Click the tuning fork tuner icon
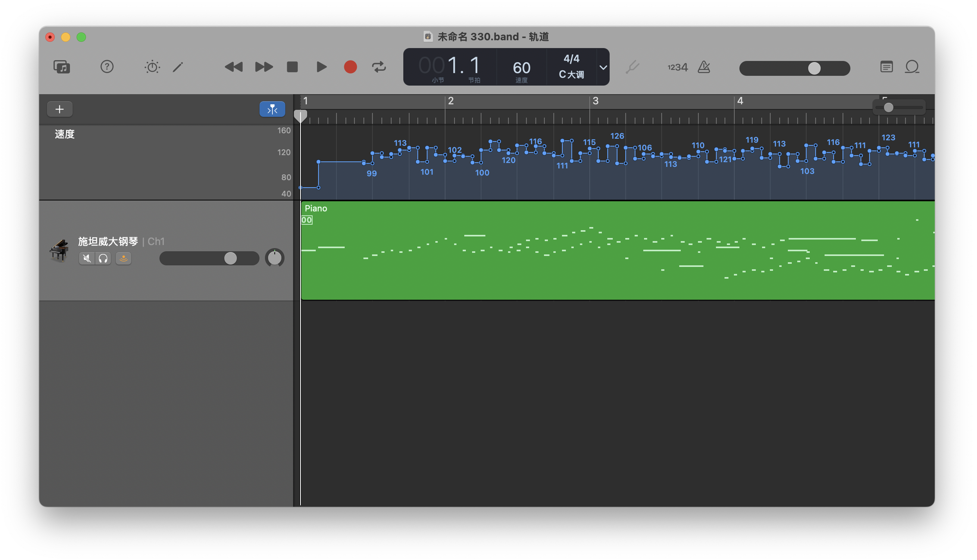The image size is (977, 560). click(x=633, y=66)
